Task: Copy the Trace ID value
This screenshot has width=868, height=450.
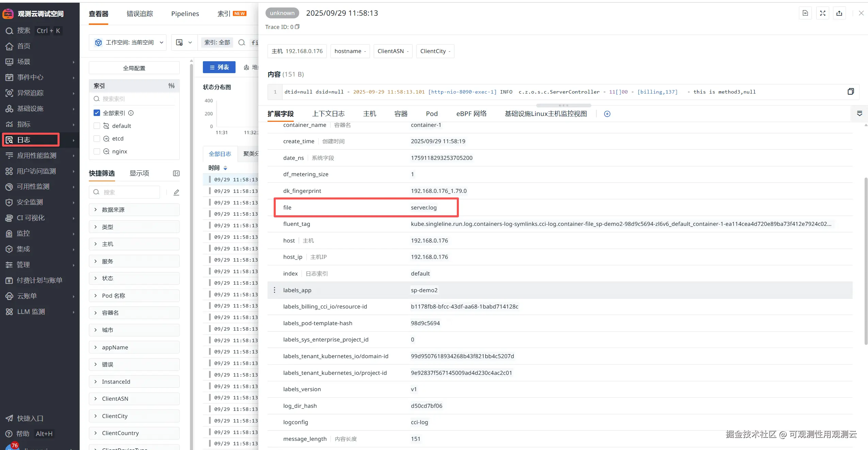Action: pos(297,27)
